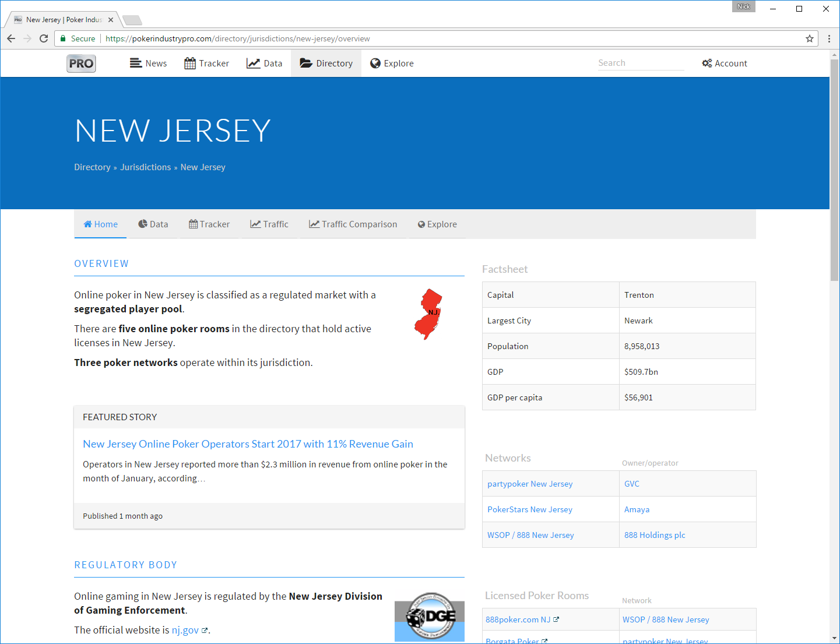Click the GDP per capita value $56,901
The width and height of the screenshot is (840, 644).
pos(638,397)
